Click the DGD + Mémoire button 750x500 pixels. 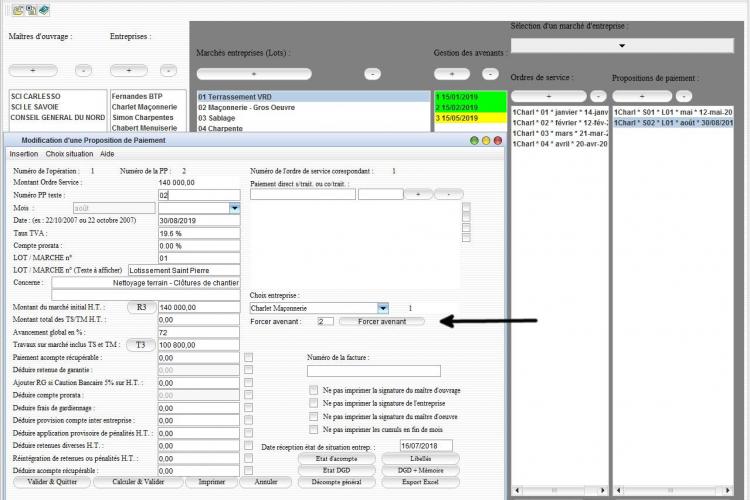(420, 470)
